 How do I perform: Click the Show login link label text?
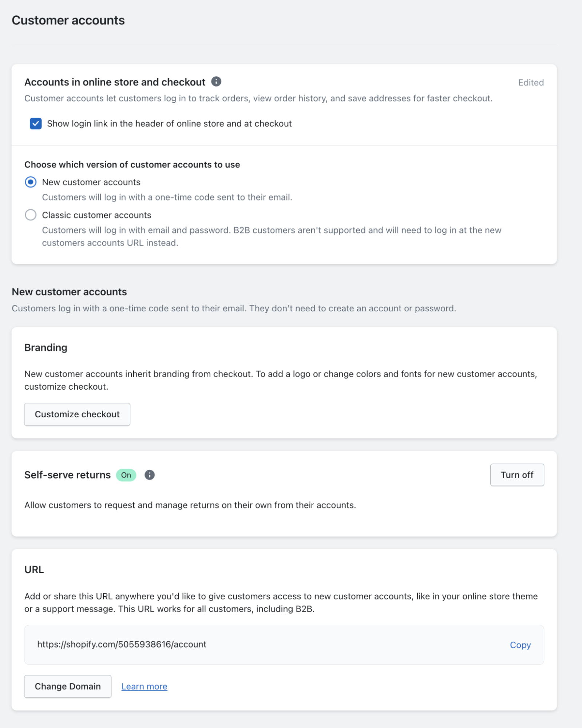point(169,124)
